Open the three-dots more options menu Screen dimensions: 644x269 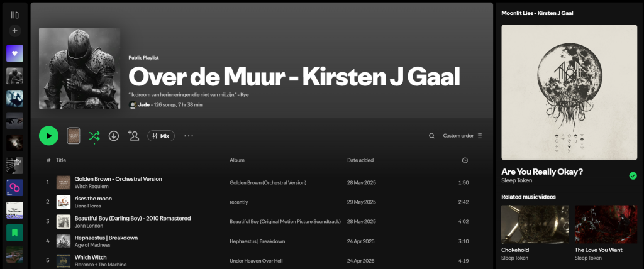point(189,136)
